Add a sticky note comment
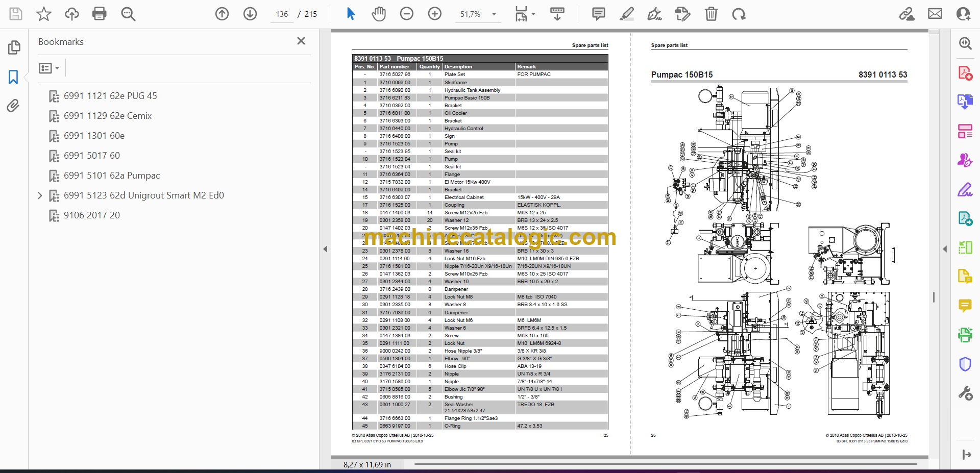The width and height of the screenshot is (980, 473). click(x=599, y=14)
